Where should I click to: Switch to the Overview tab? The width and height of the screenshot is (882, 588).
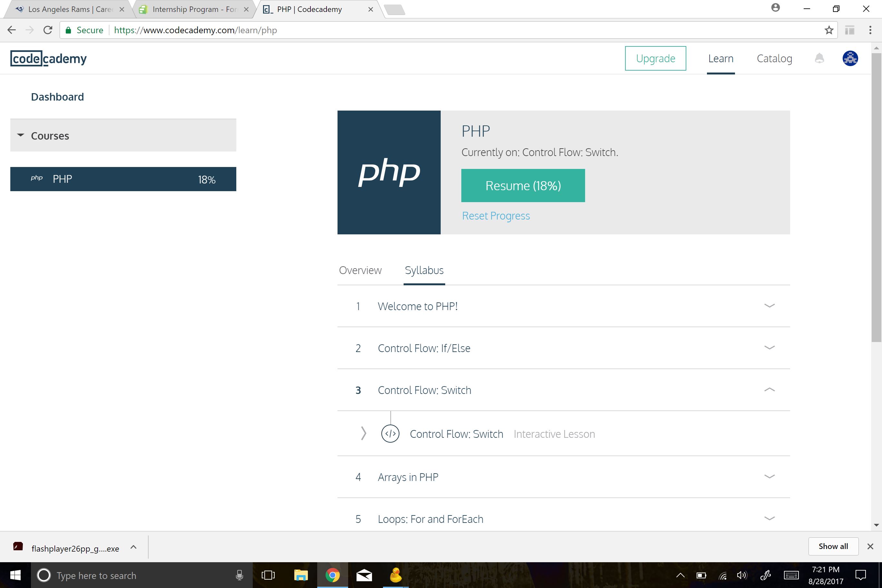pyautogui.click(x=360, y=270)
